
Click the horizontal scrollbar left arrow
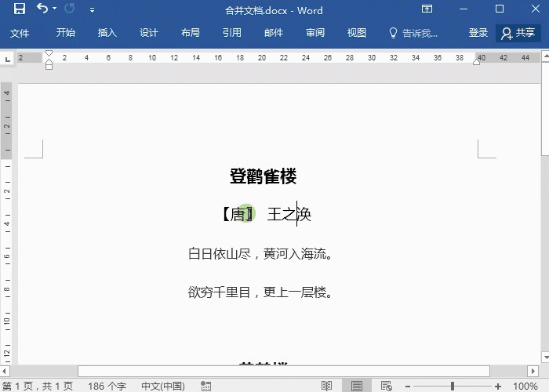tap(4, 371)
